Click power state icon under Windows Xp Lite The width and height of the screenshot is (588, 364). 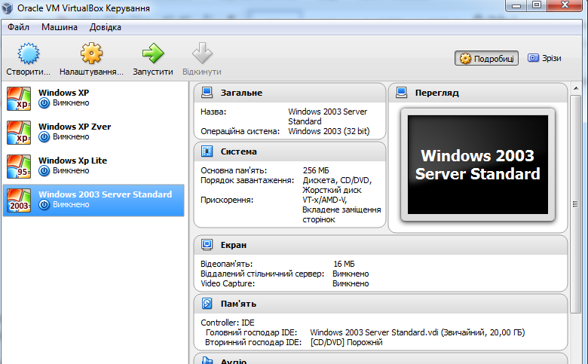point(44,171)
